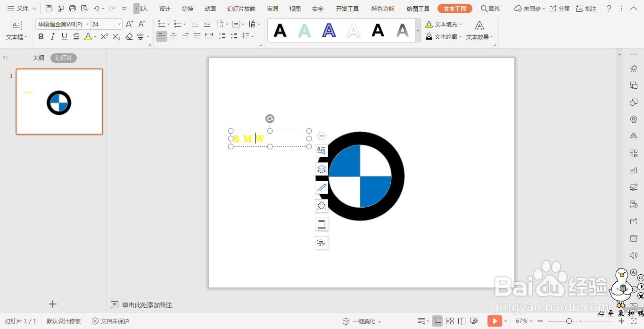The image size is (644, 329).
Task: Select the solid black A text style
Action: click(280, 31)
